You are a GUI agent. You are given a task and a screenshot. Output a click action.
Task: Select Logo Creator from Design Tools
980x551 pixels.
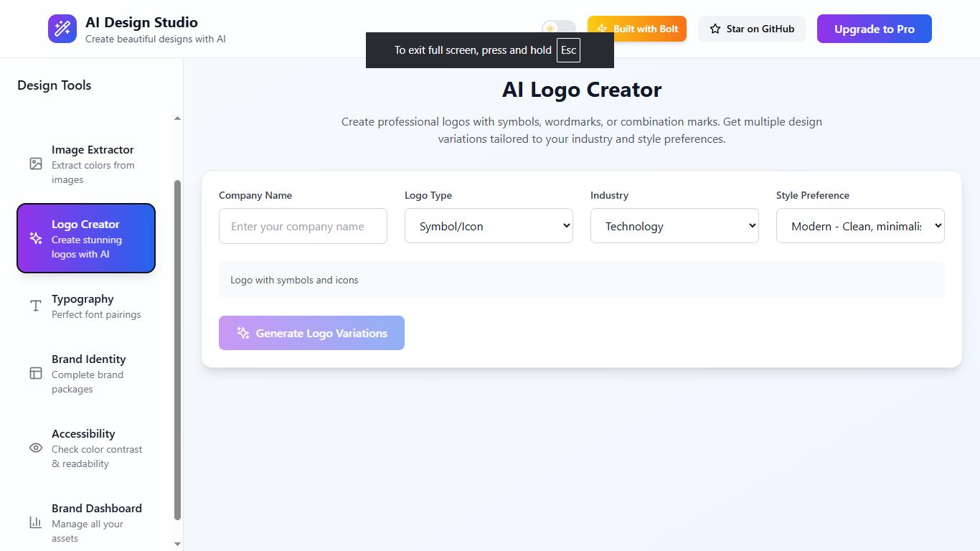pyautogui.click(x=85, y=238)
